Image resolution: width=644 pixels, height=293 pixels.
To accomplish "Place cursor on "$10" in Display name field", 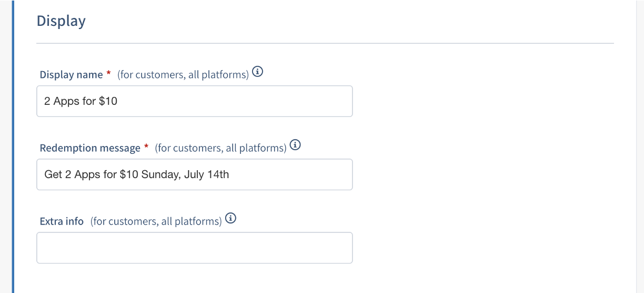I will (x=108, y=101).
